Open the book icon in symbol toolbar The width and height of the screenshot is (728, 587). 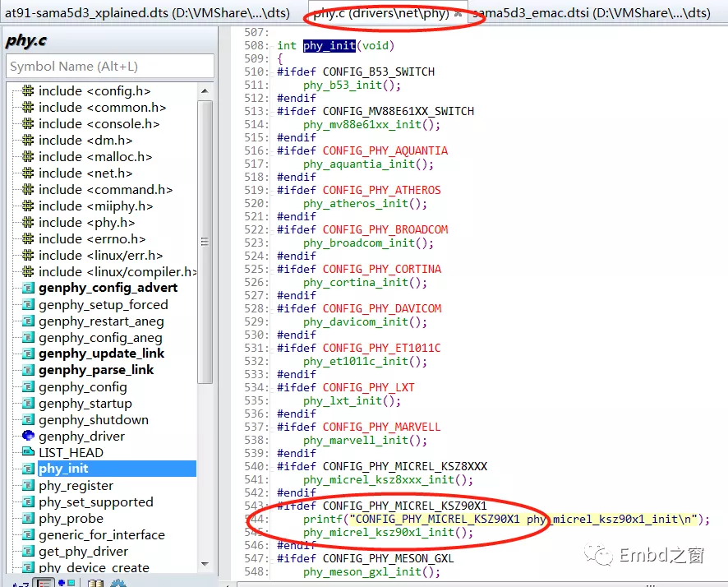click(95, 583)
